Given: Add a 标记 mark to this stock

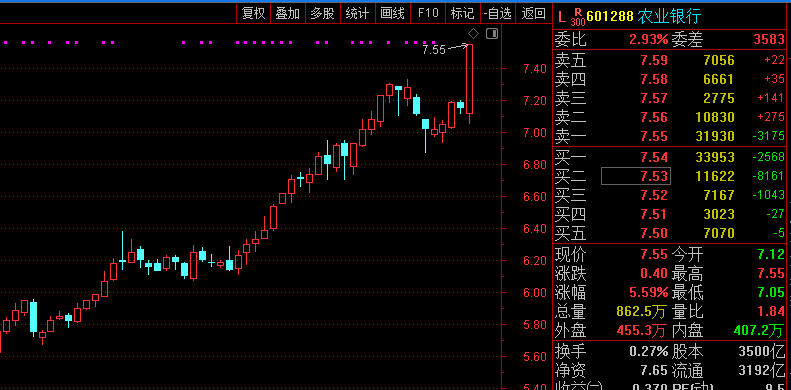Looking at the screenshot, I should point(463,14).
